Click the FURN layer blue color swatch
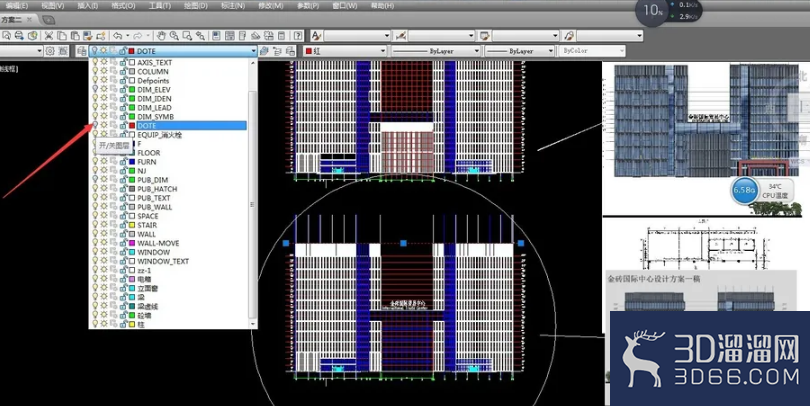The height and width of the screenshot is (406, 810). point(132,162)
